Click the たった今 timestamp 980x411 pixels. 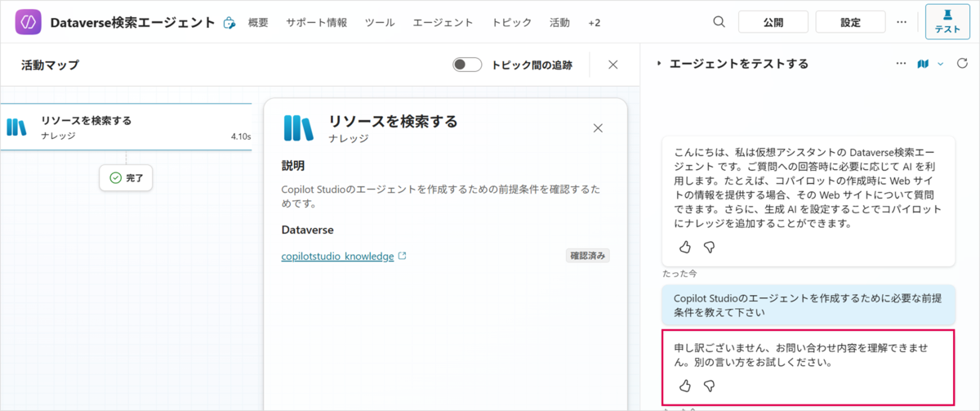680,274
